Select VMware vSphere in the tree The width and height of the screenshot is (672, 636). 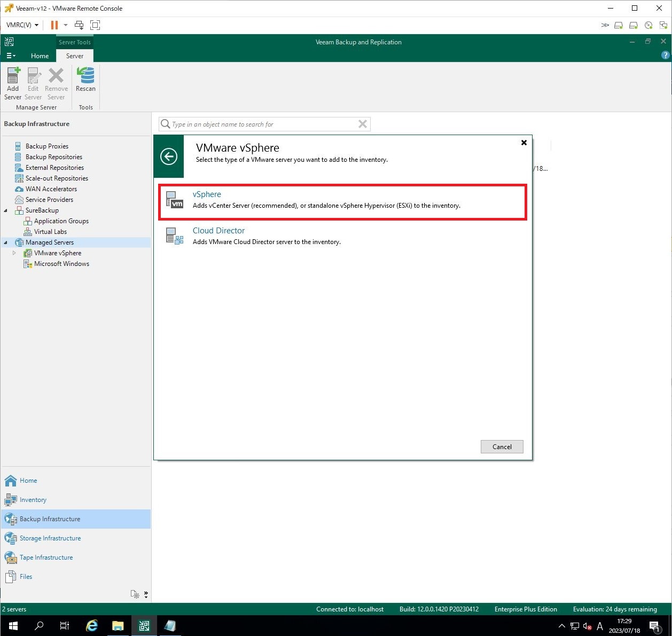(58, 253)
